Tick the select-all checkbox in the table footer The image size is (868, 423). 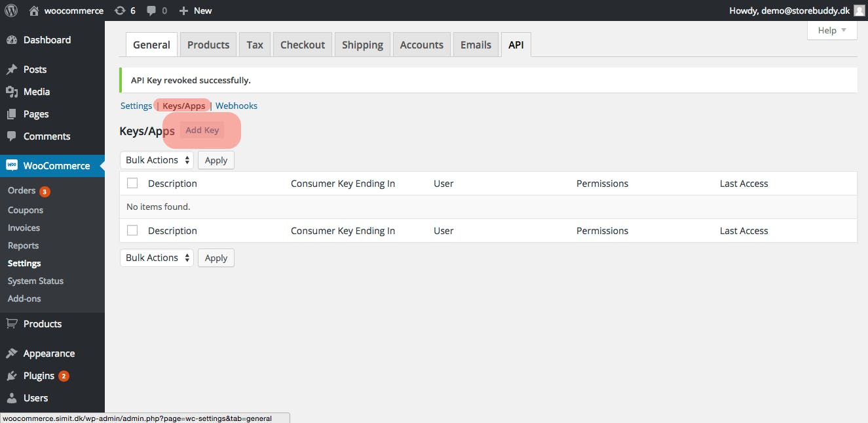tap(132, 231)
